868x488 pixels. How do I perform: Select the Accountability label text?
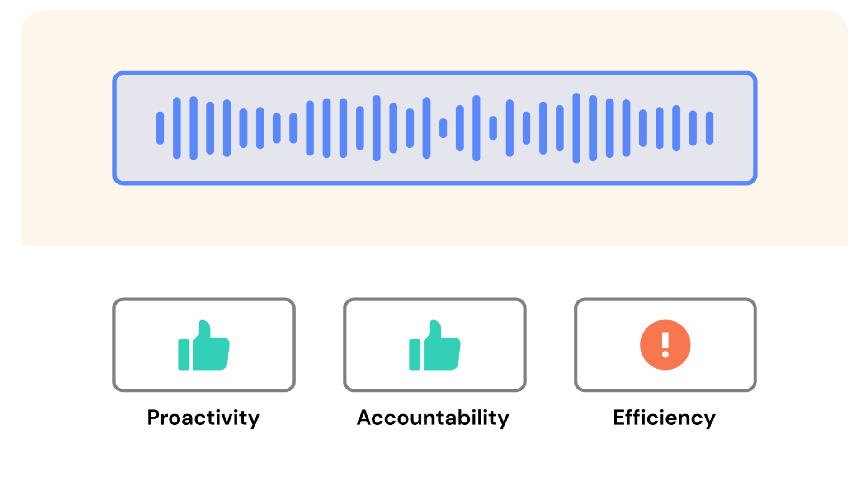(433, 418)
